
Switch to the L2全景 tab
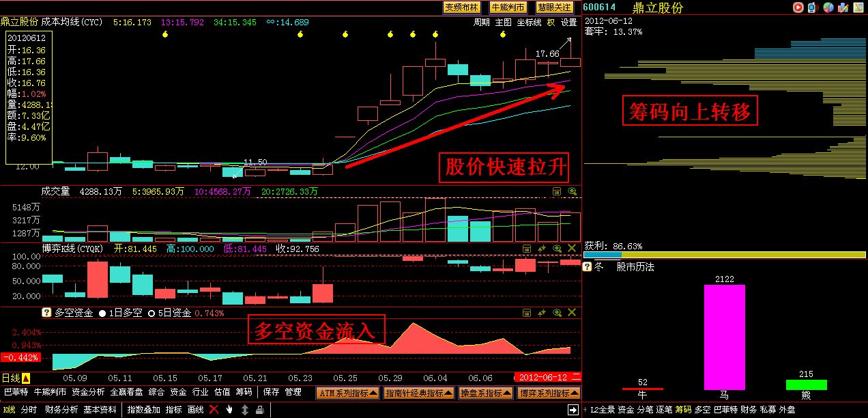tap(602, 410)
